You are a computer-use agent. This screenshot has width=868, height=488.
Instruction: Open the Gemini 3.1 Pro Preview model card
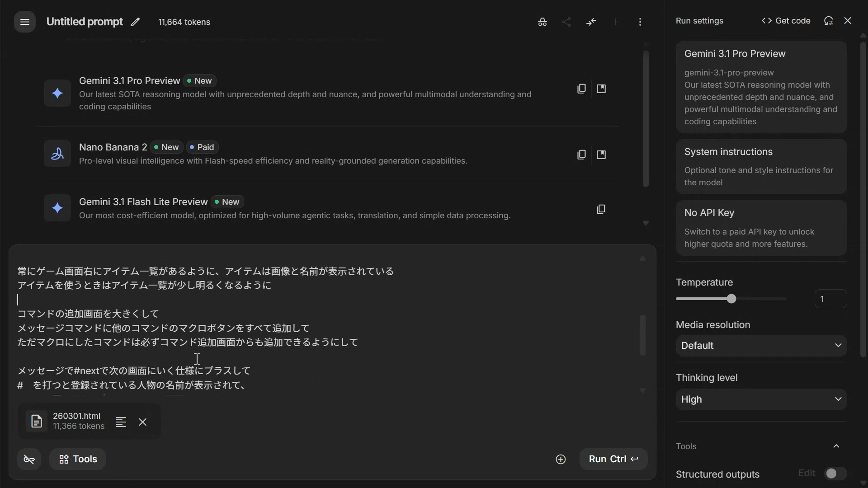point(761,87)
